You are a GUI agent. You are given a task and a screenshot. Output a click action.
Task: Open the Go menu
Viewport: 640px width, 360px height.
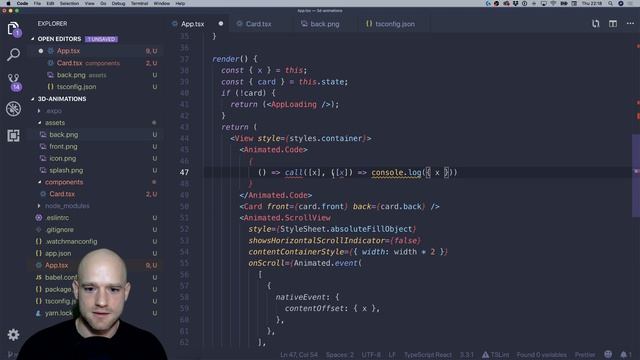[103, 3]
